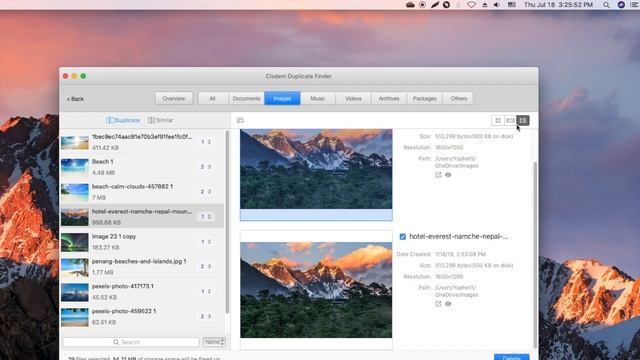
Task: Select the detailed list view icon
Action: (x=523, y=120)
